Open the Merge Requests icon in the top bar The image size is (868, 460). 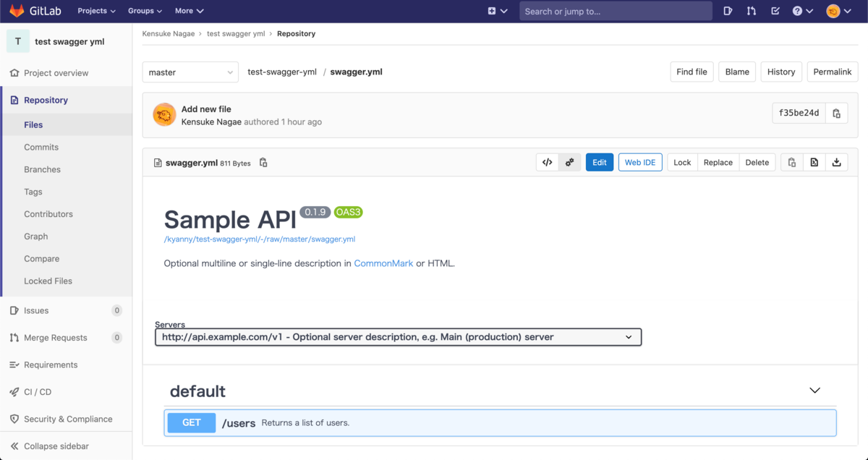(x=751, y=11)
